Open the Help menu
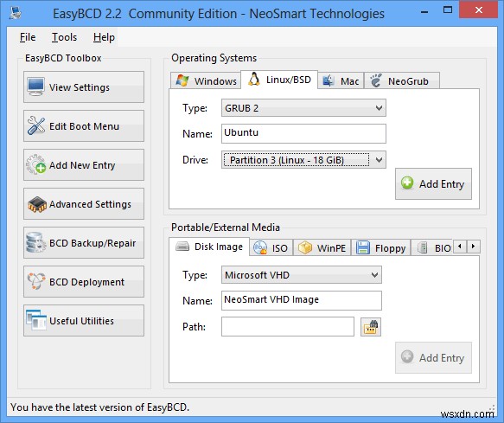The width and height of the screenshot is (504, 423). 104,37
